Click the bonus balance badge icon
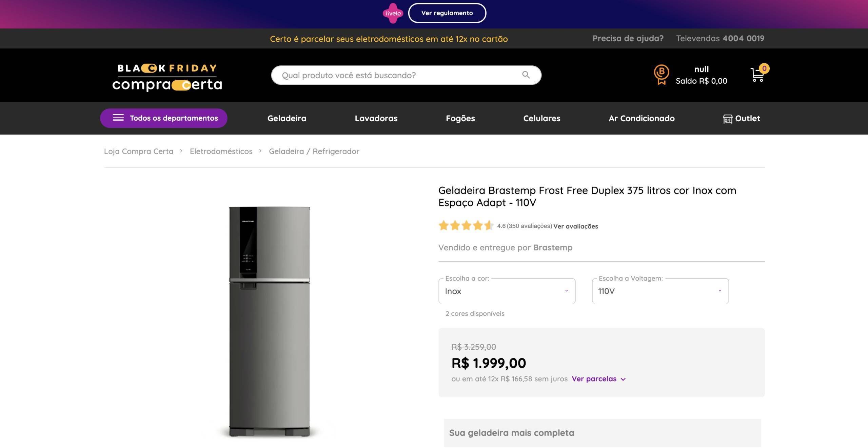Image resolution: width=868 pixels, height=448 pixels. coord(661,75)
